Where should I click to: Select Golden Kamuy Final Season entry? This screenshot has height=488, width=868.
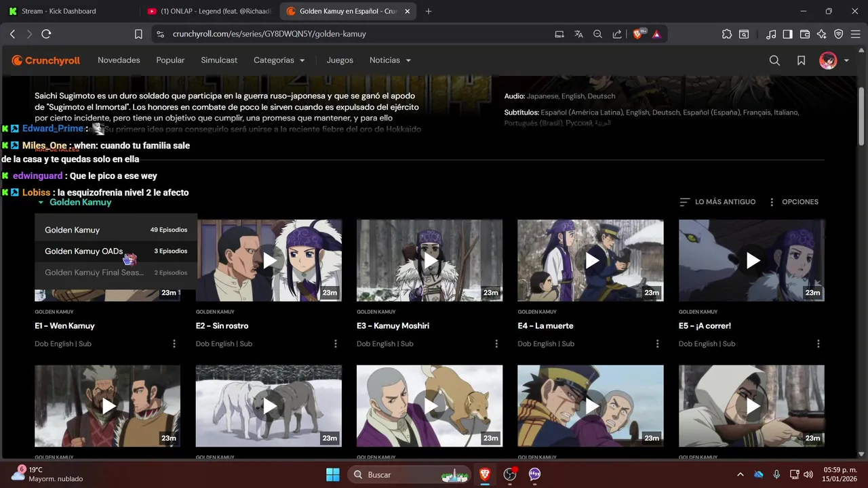[116, 272]
